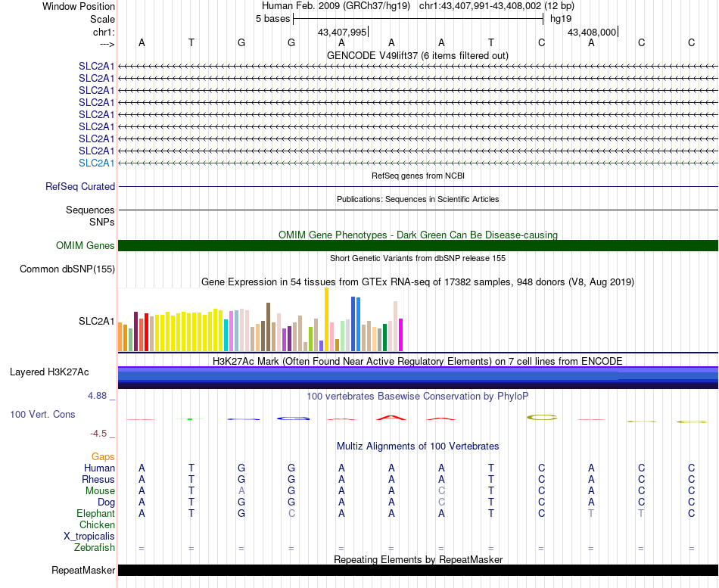719x588 pixels.
Task: Click 'Repeating Elements by RepeatMasker' title
Action: click(418, 559)
